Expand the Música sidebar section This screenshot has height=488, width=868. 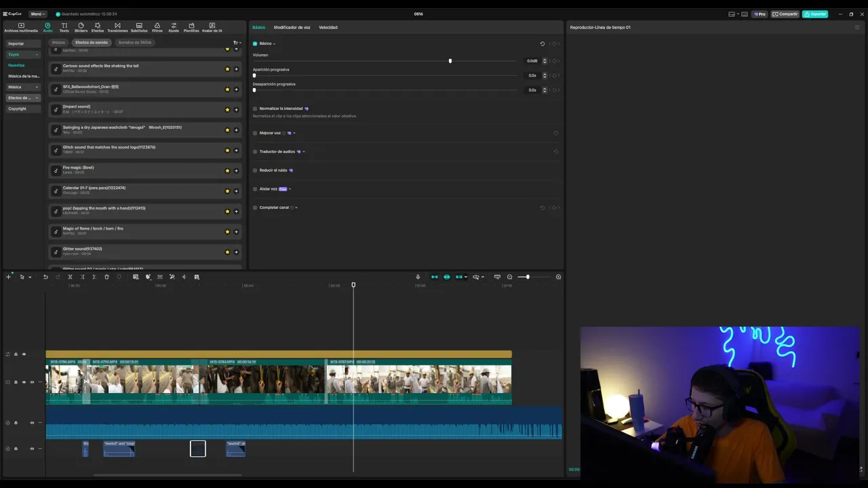37,87
